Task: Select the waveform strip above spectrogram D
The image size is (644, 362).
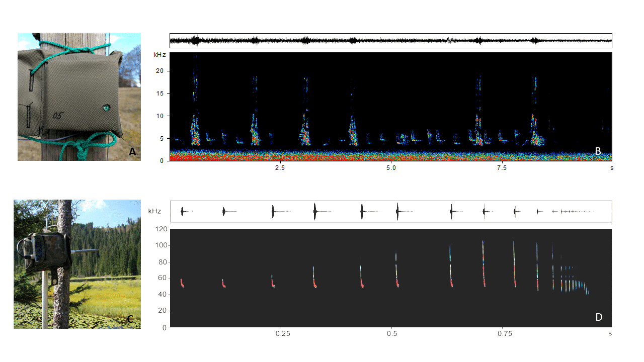Action: (x=391, y=211)
